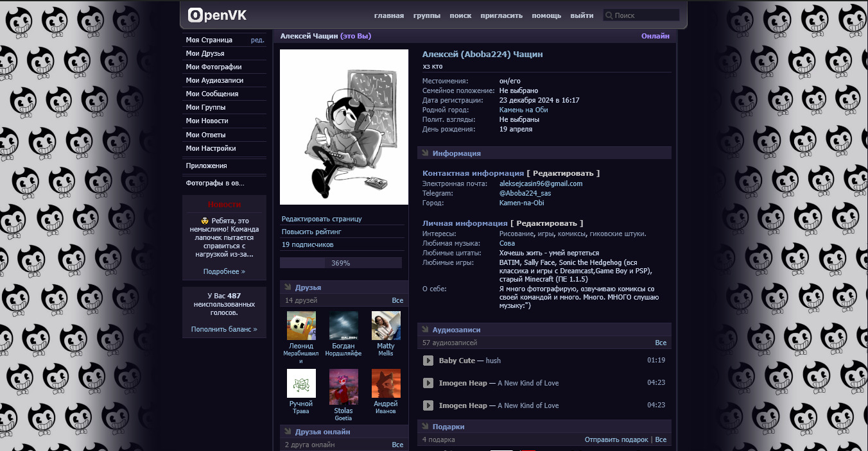Edit Личная информация via Редактировать
Screen dimensions: 868x451
[547, 223]
